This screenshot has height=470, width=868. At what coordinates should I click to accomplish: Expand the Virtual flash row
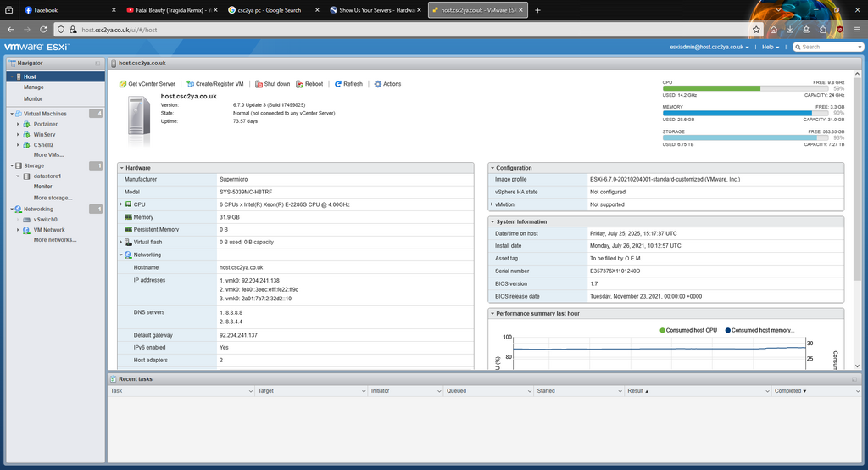click(x=121, y=242)
